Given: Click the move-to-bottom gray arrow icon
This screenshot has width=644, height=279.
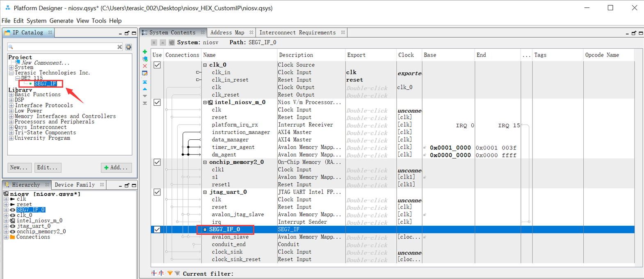Looking at the screenshot, I should [x=145, y=103].
